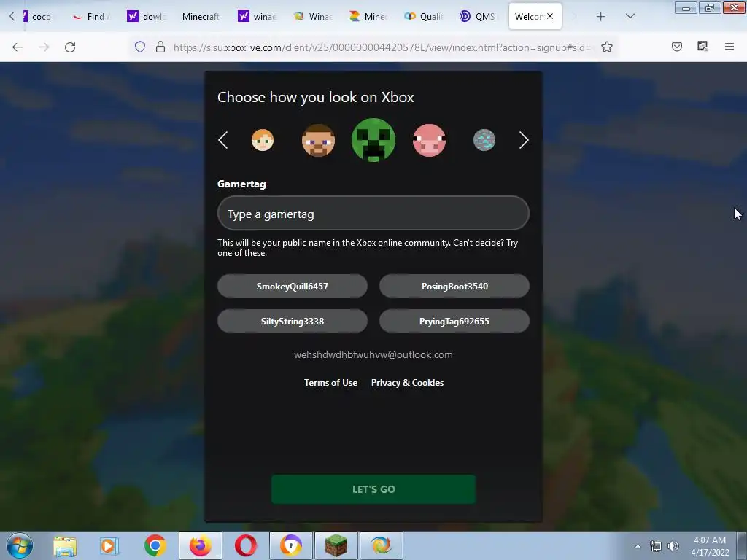
Task: Open Opera browser from the taskbar
Action: pos(246,545)
